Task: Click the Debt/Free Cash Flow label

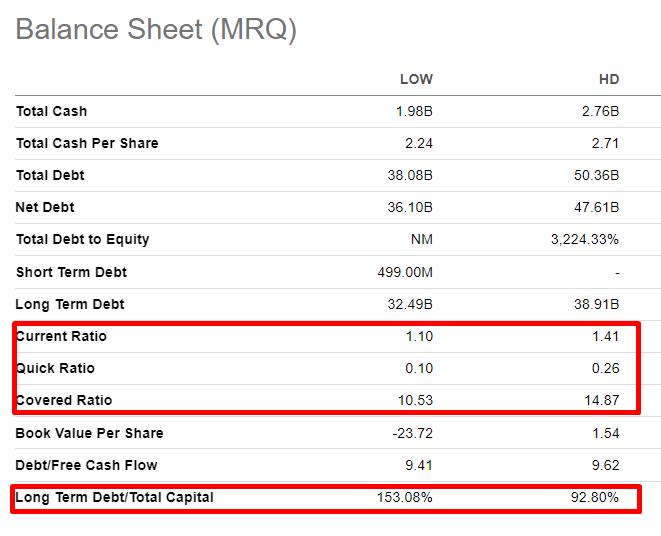Action: point(86,465)
